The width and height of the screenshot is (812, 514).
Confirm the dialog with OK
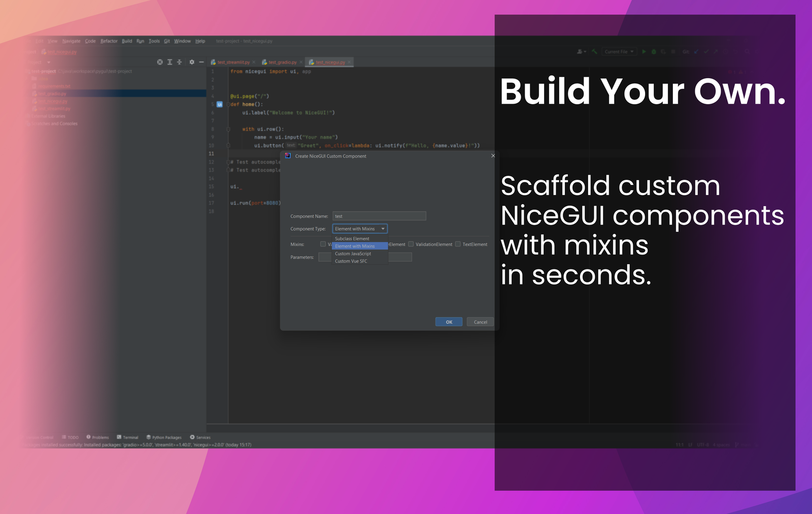[449, 322]
